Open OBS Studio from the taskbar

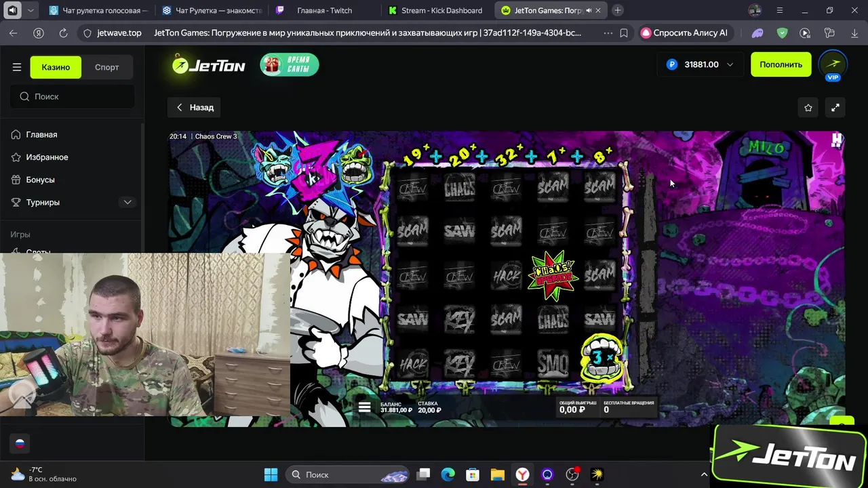pos(572,474)
